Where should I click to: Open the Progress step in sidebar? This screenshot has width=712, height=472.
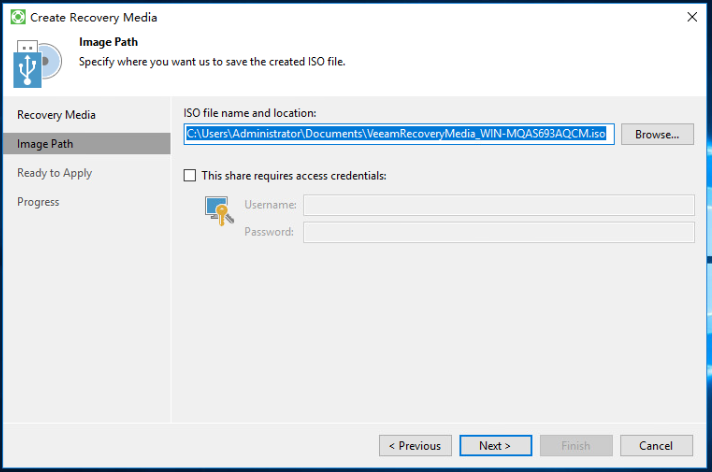coord(38,202)
